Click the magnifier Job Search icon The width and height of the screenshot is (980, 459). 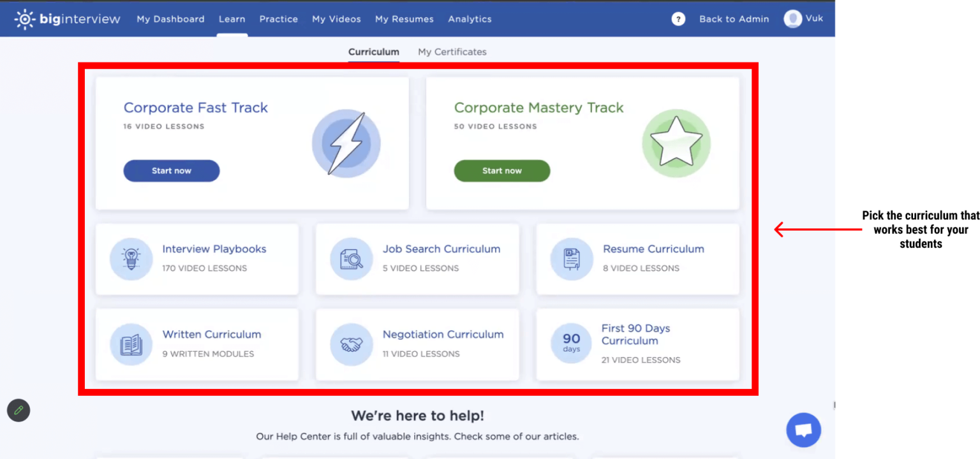point(352,259)
